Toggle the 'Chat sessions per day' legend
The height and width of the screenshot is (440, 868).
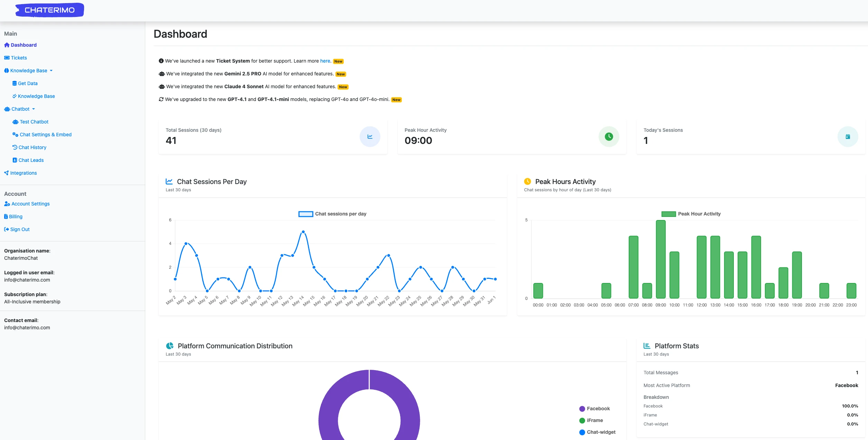click(x=332, y=214)
